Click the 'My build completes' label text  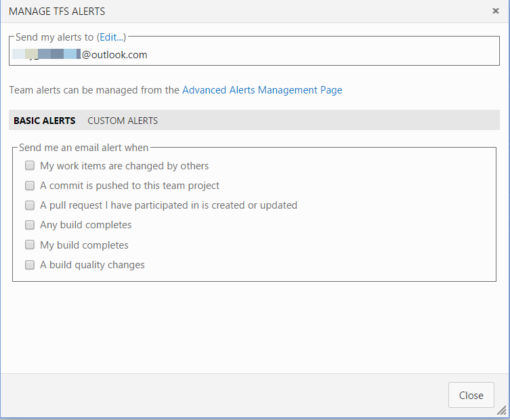[84, 245]
